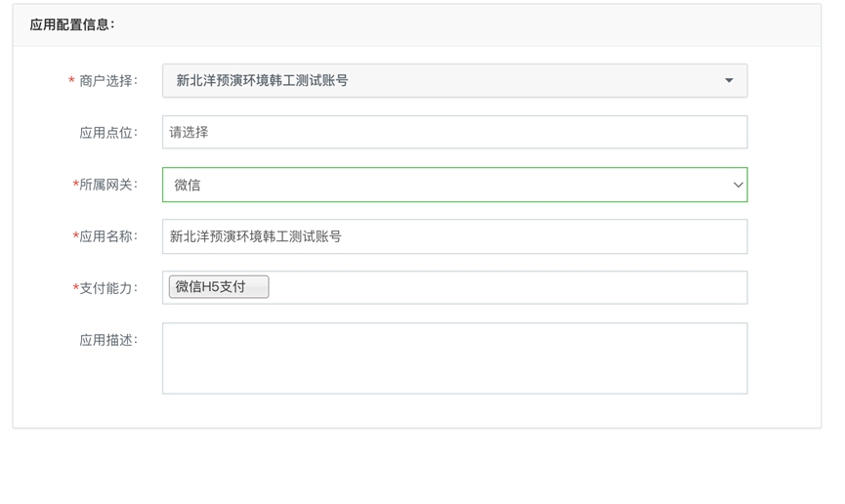
Task: Click the 应用名称 field label
Action: click(x=108, y=236)
